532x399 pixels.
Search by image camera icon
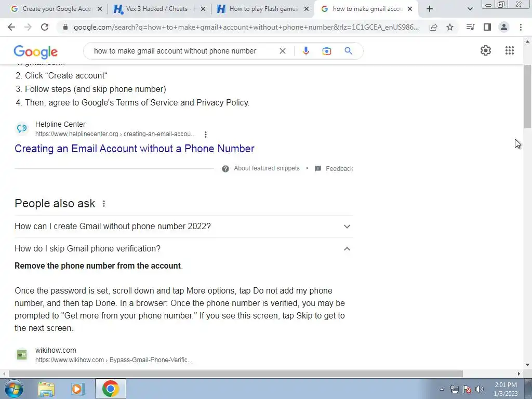point(326,51)
